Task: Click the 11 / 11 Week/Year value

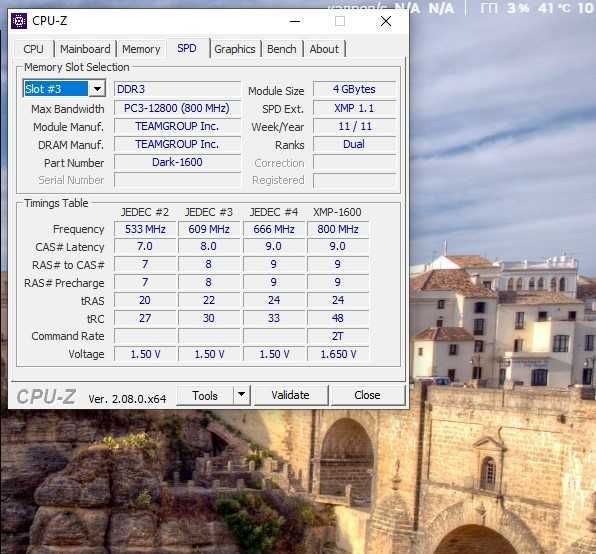Action: click(x=354, y=126)
